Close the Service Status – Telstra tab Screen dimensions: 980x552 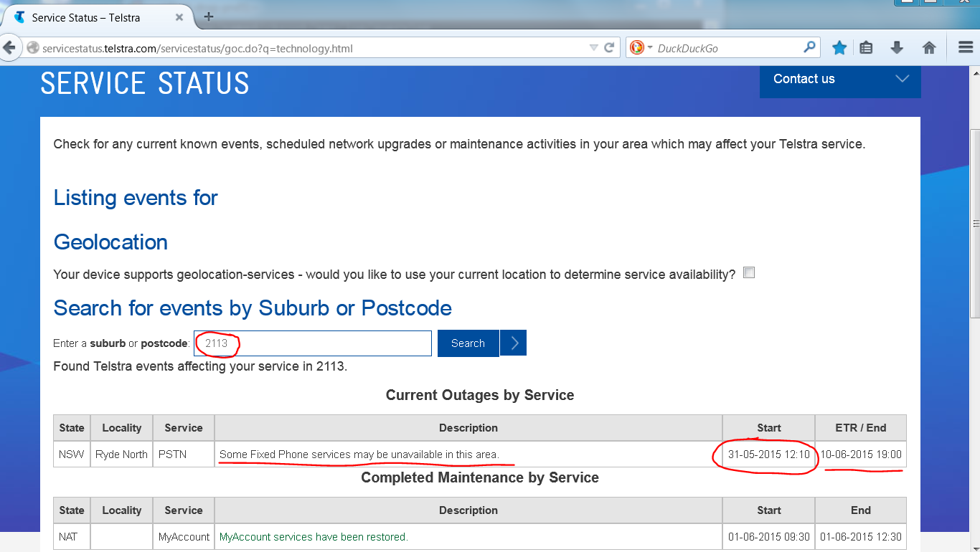(x=179, y=17)
